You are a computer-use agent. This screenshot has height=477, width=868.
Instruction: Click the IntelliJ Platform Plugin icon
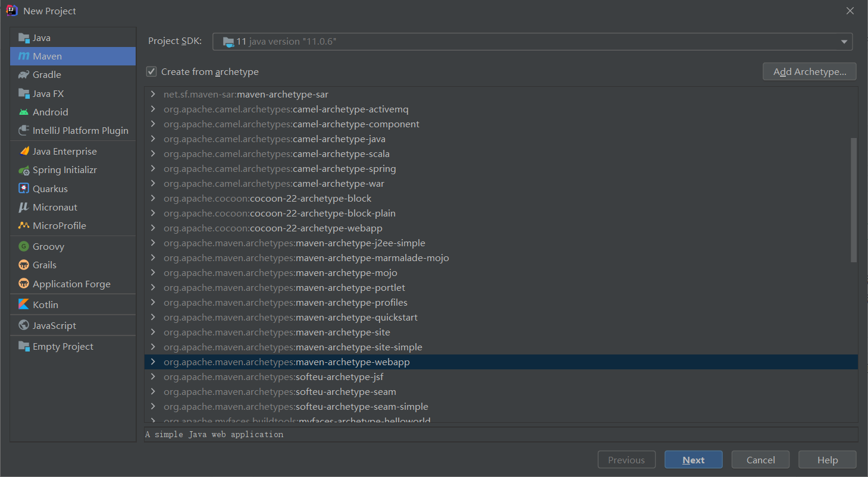tap(24, 130)
